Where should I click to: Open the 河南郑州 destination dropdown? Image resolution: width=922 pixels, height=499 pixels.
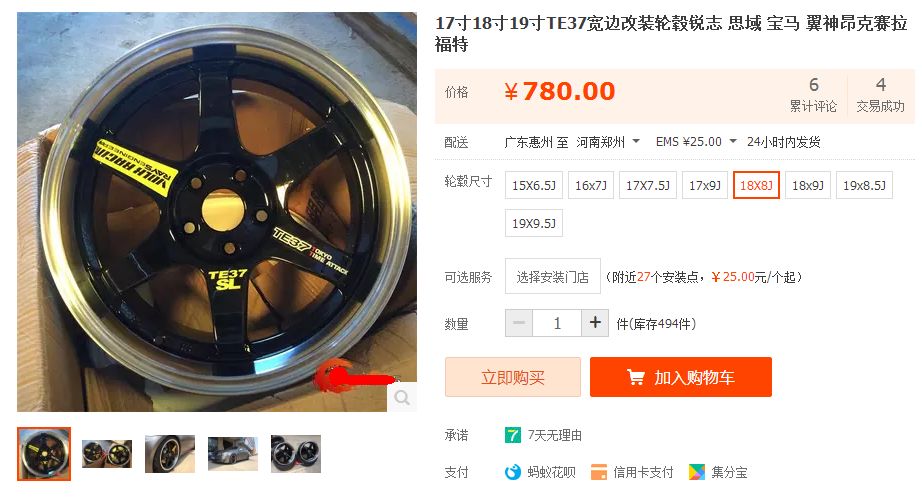[607, 142]
